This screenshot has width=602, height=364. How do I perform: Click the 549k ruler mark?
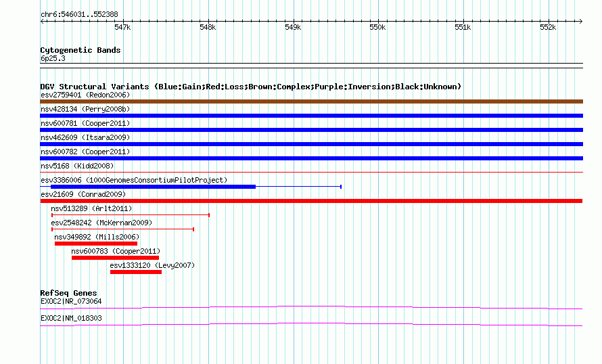tap(293, 27)
